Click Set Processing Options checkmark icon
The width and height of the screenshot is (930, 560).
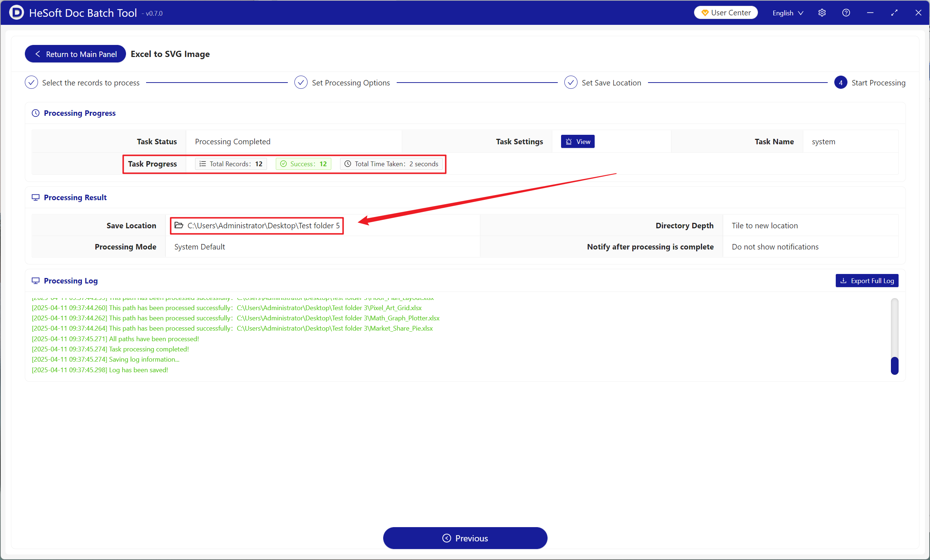301,83
